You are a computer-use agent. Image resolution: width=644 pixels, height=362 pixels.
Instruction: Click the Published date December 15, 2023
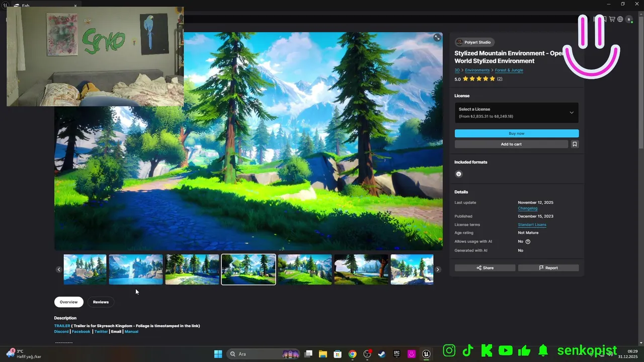pos(535,216)
